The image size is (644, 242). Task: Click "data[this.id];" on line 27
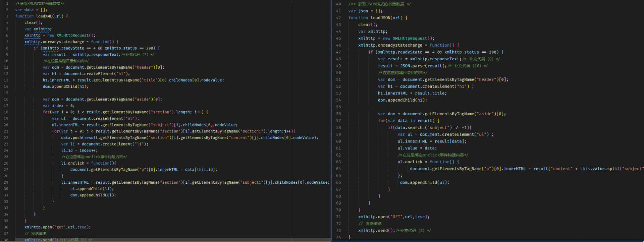[201, 169]
